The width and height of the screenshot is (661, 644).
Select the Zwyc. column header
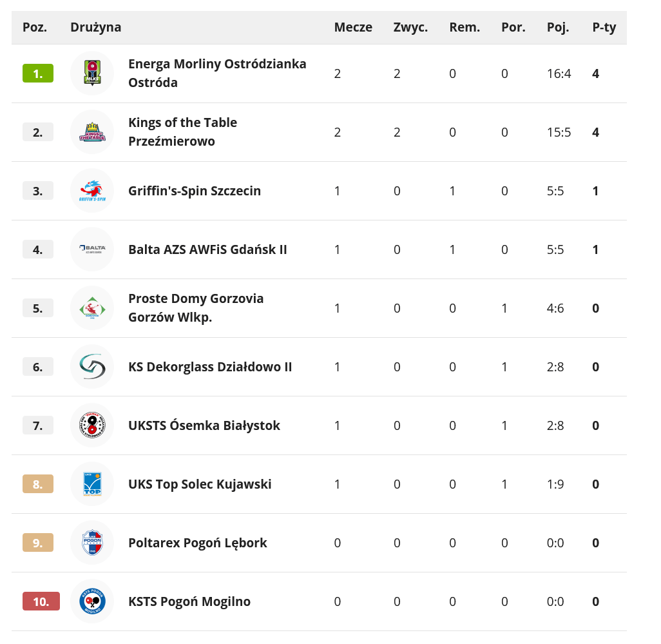click(x=410, y=27)
